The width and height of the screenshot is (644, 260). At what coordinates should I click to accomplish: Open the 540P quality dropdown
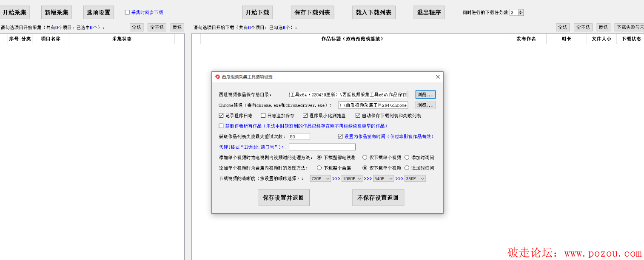[384, 178]
